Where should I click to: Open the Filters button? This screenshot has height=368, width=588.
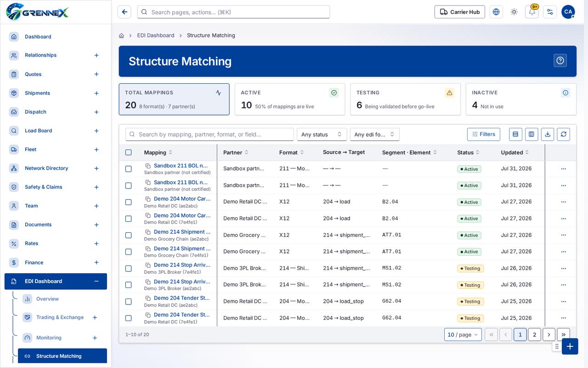(483, 134)
